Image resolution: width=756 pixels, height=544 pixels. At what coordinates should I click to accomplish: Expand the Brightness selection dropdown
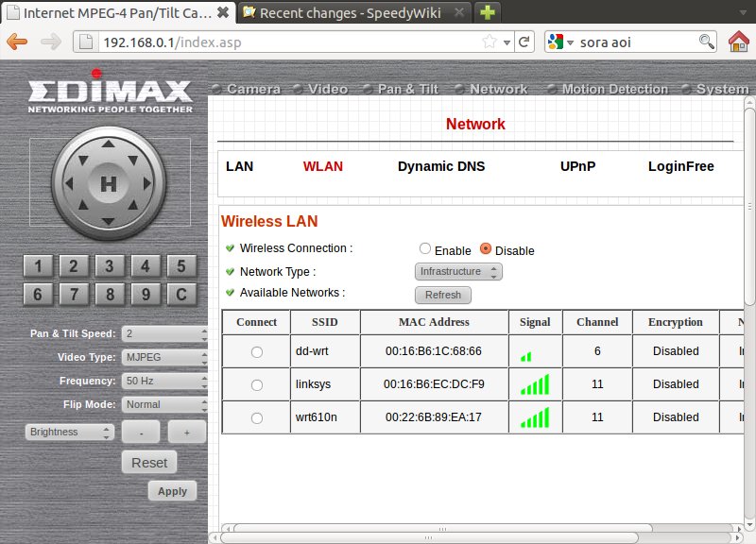point(69,432)
